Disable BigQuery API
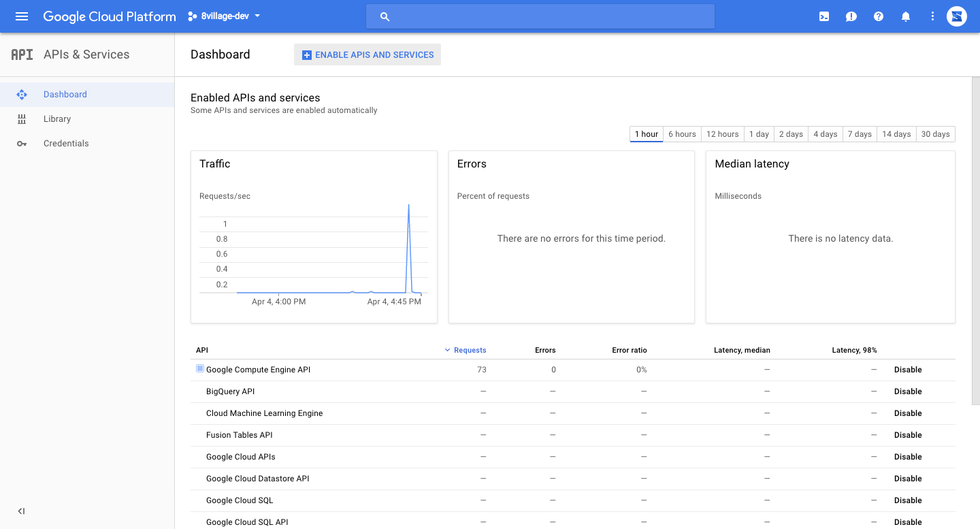This screenshot has width=980, height=529. [x=908, y=391]
